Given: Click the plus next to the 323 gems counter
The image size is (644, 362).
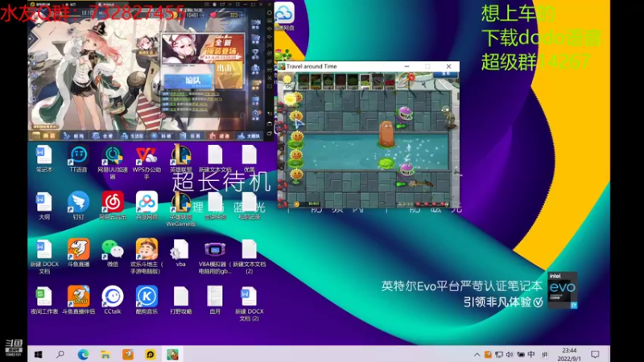Looking at the screenshot, I should [x=242, y=14].
